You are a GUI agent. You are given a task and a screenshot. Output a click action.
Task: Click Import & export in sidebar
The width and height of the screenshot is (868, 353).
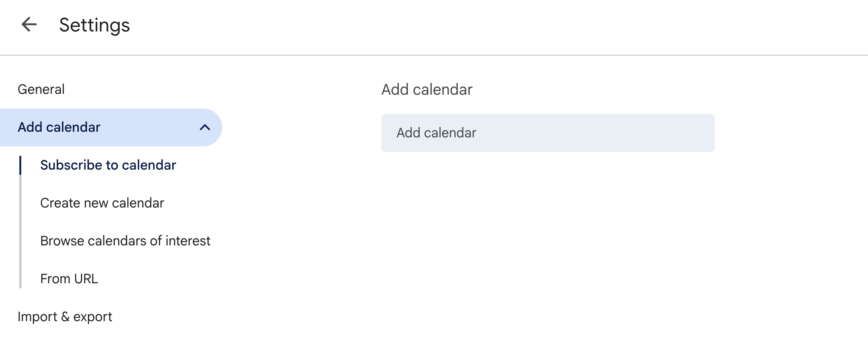pyautogui.click(x=65, y=316)
